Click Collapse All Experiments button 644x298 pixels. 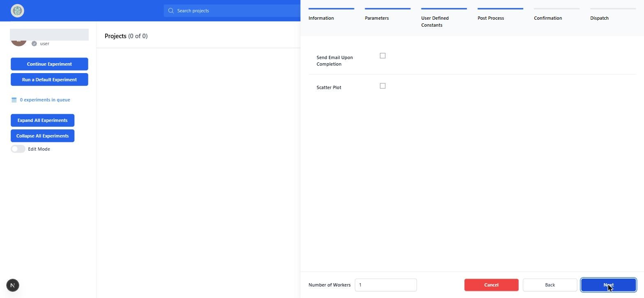42,136
